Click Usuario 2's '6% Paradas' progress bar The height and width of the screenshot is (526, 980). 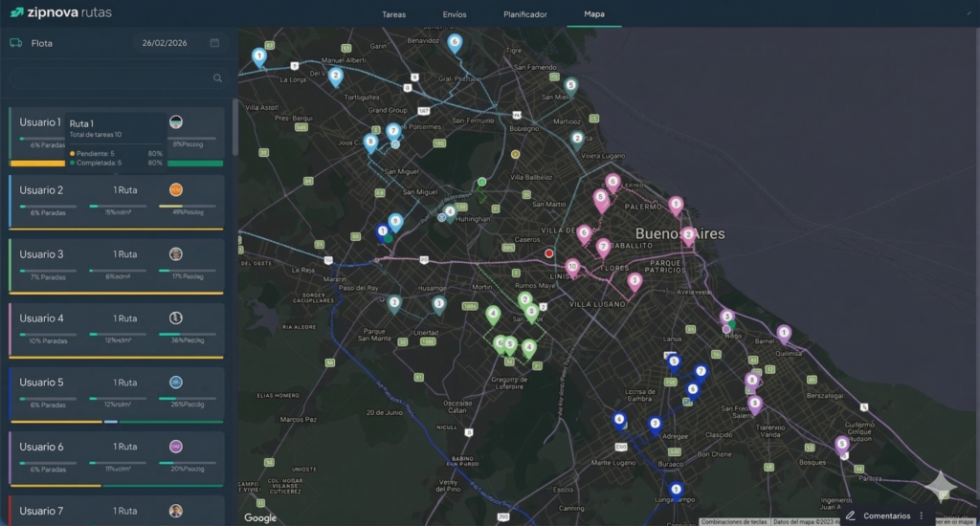click(x=48, y=207)
